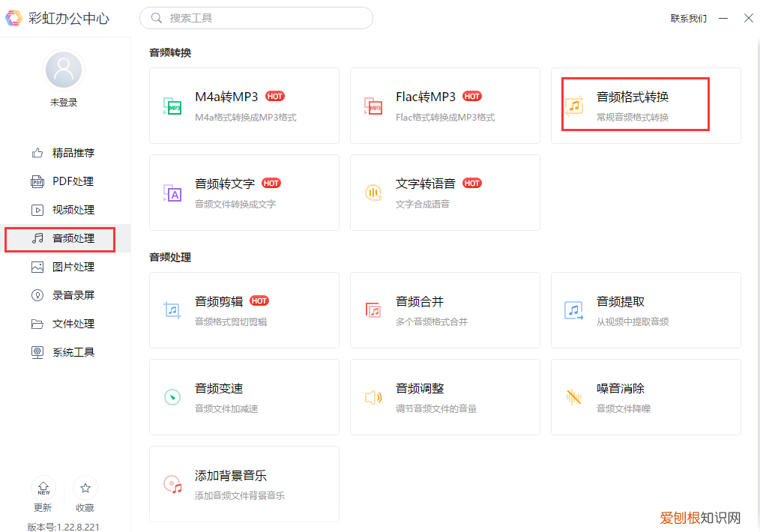Select the 添加背景音乐 tool
The width and height of the screenshot is (760, 532).
(244, 483)
